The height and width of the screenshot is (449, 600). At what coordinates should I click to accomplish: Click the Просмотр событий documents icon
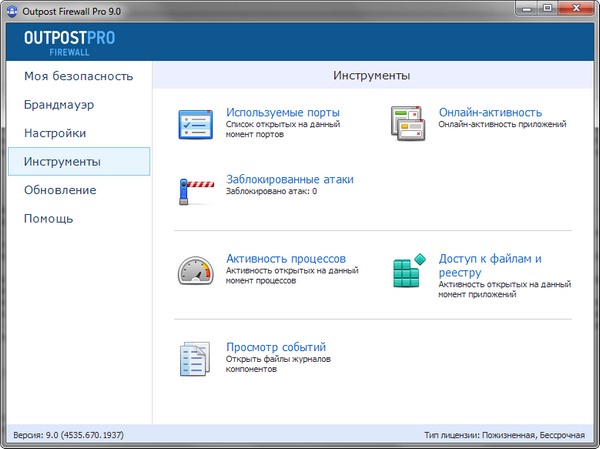point(195,358)
